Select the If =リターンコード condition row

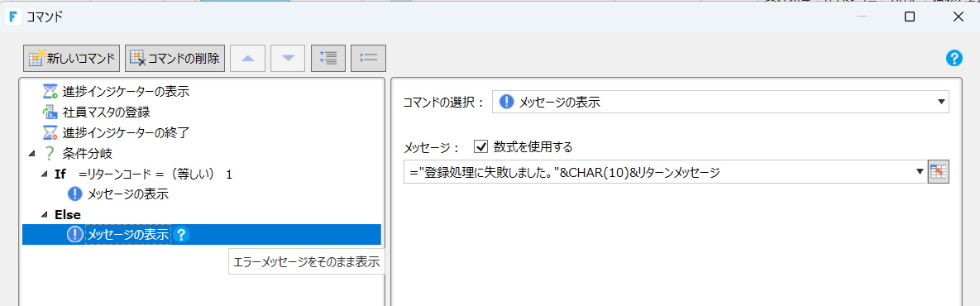[x=144, y=175]
